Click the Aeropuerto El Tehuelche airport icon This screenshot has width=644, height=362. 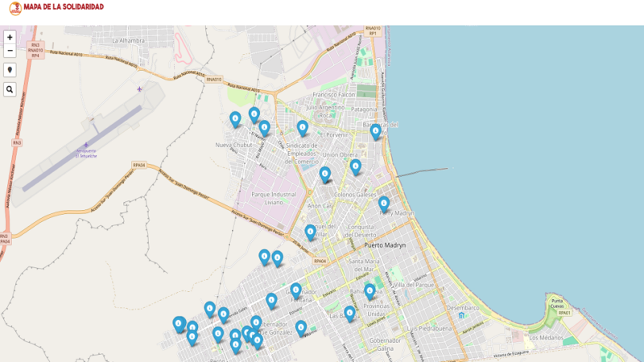click(x=86, y=145)
